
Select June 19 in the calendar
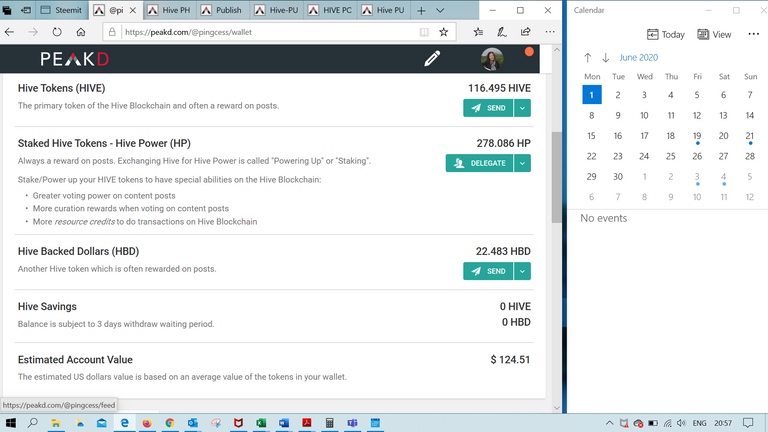coord(697,136)
